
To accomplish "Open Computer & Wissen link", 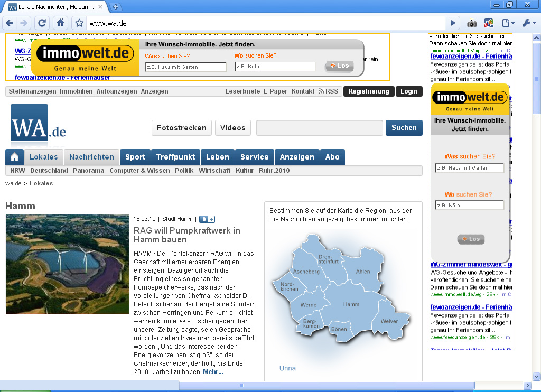I will (x=139, y=171).
